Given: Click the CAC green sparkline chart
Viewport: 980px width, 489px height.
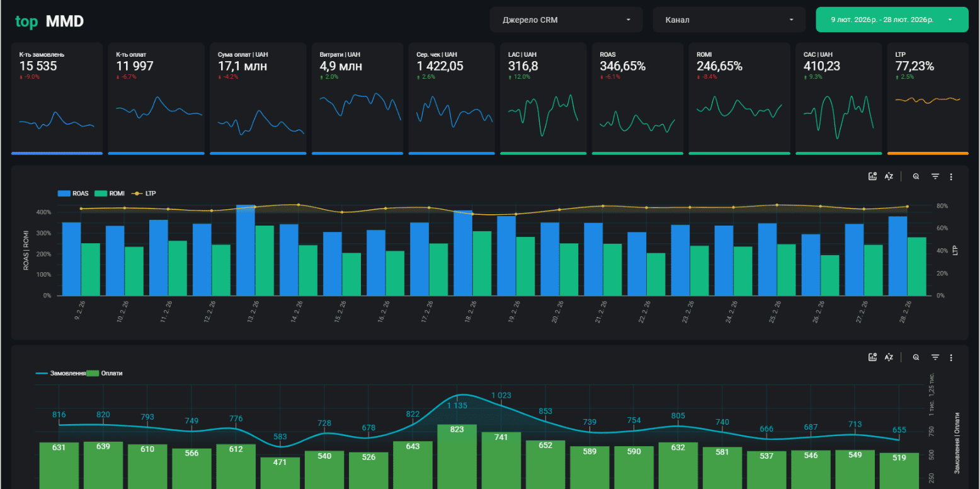Looking at the screenshot, I should pos(838,117).
